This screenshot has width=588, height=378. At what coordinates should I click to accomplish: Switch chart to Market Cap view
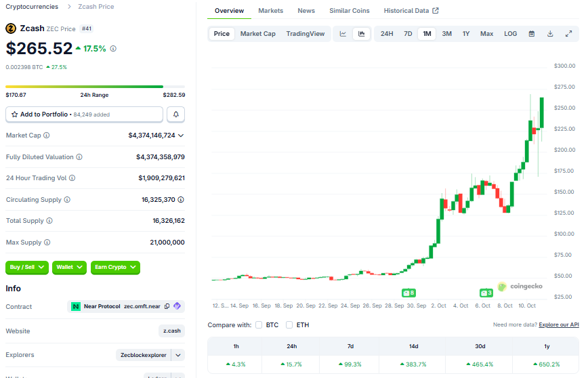click(258, 34)
